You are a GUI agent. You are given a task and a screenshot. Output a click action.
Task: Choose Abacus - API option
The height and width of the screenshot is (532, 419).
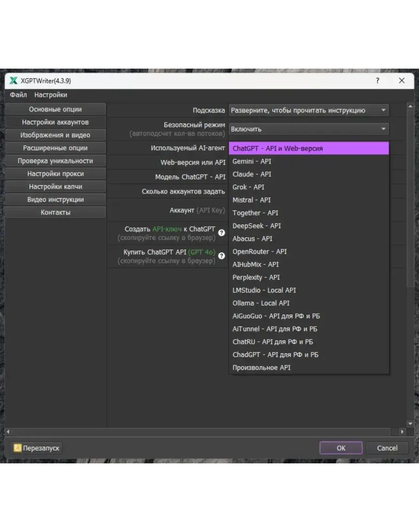pos(309,239)
